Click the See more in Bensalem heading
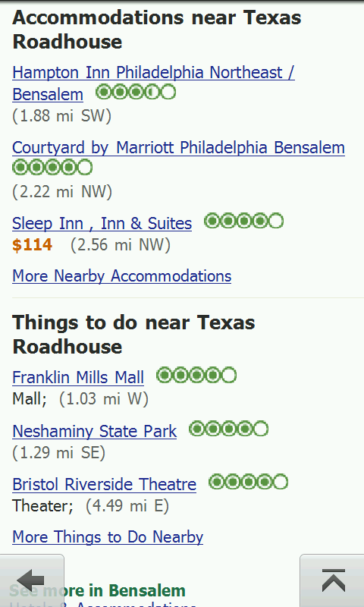The image size is (364, 607). [98, 591]
